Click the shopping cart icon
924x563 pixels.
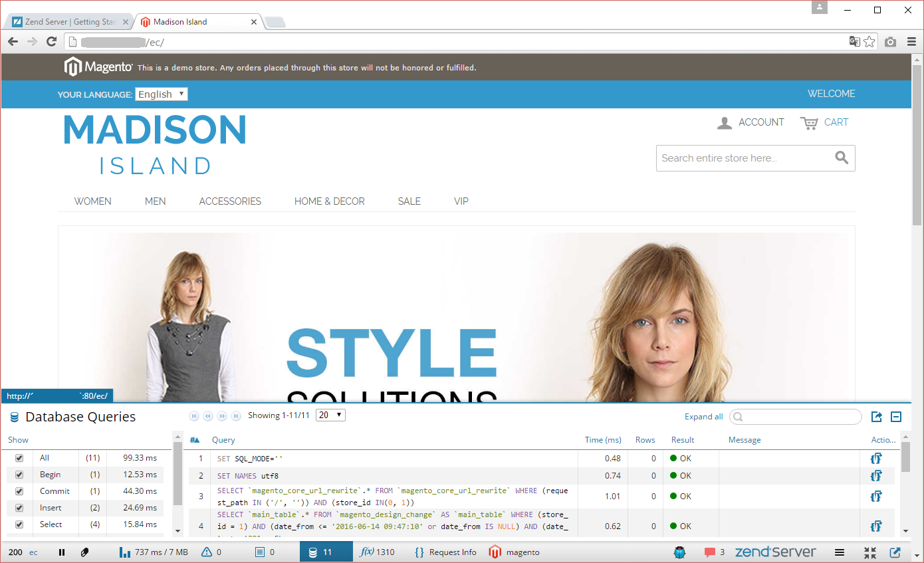809,123
